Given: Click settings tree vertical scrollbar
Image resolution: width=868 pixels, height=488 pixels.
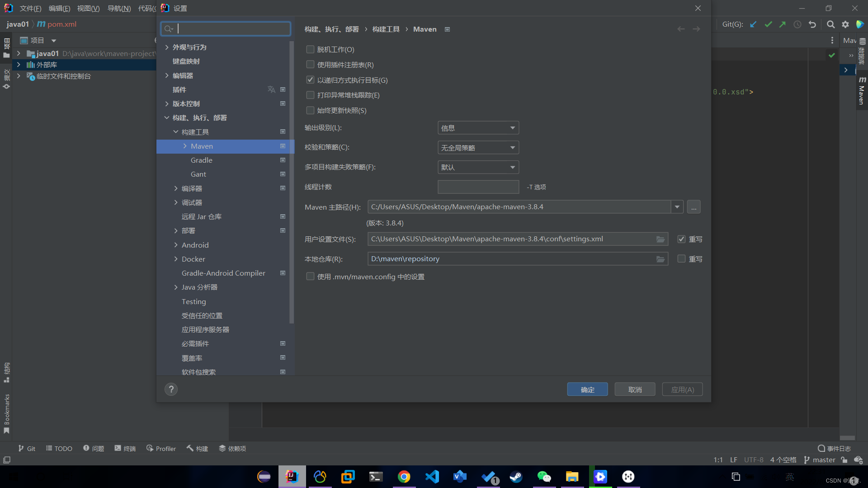Looking at the screenshot, I should point(292,182).
